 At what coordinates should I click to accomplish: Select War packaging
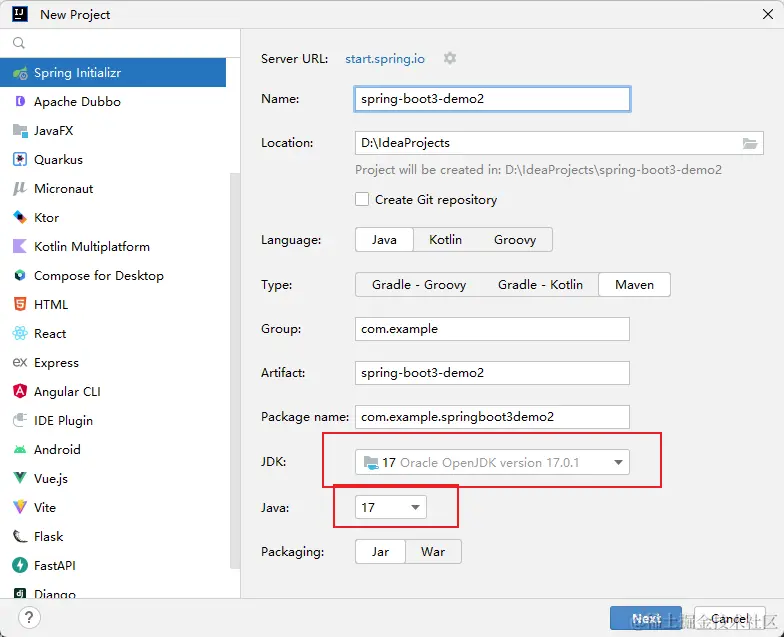pyautogui.click(x=433, y=552)
